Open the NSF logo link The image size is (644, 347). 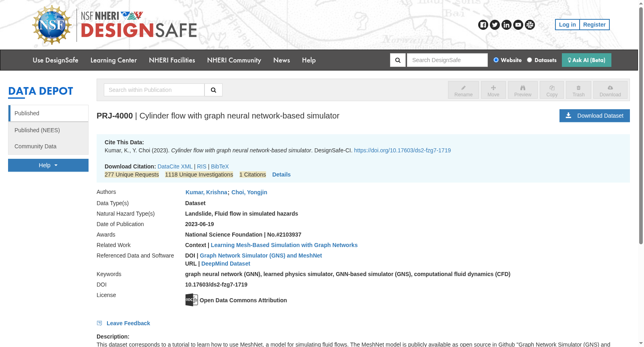pos(52,25)
